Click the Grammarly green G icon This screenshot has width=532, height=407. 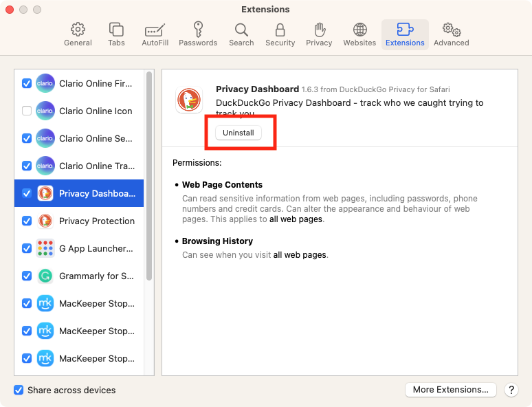pos(45,276)
